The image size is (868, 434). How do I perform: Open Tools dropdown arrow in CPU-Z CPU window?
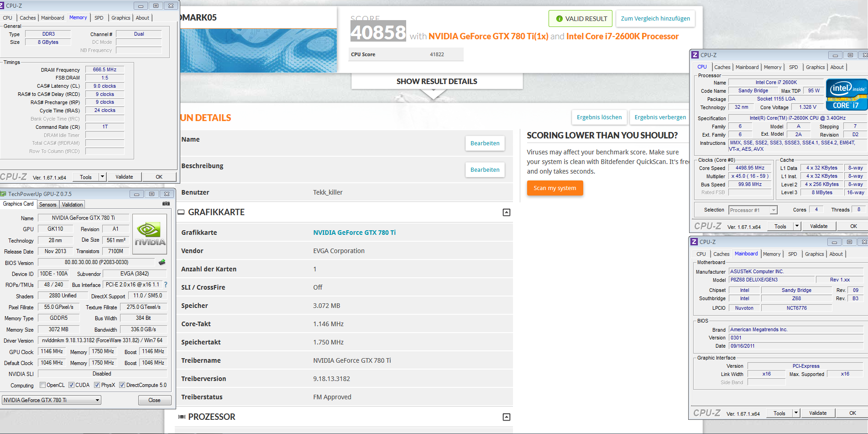[x=797, y=226]
